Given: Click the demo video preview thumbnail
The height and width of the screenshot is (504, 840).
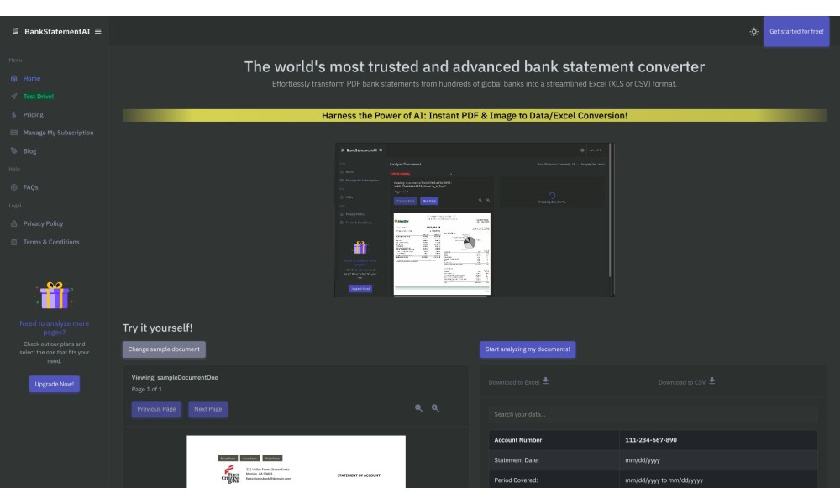Looking at the screenshot, I should (474, 219).
